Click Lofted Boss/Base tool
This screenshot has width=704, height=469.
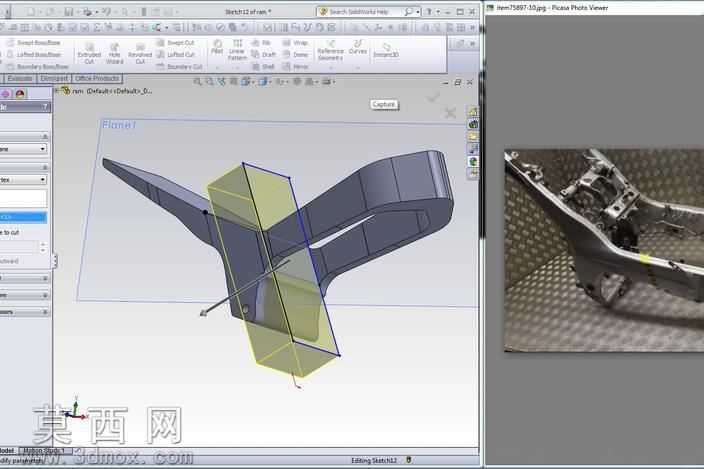click(34, 54)
